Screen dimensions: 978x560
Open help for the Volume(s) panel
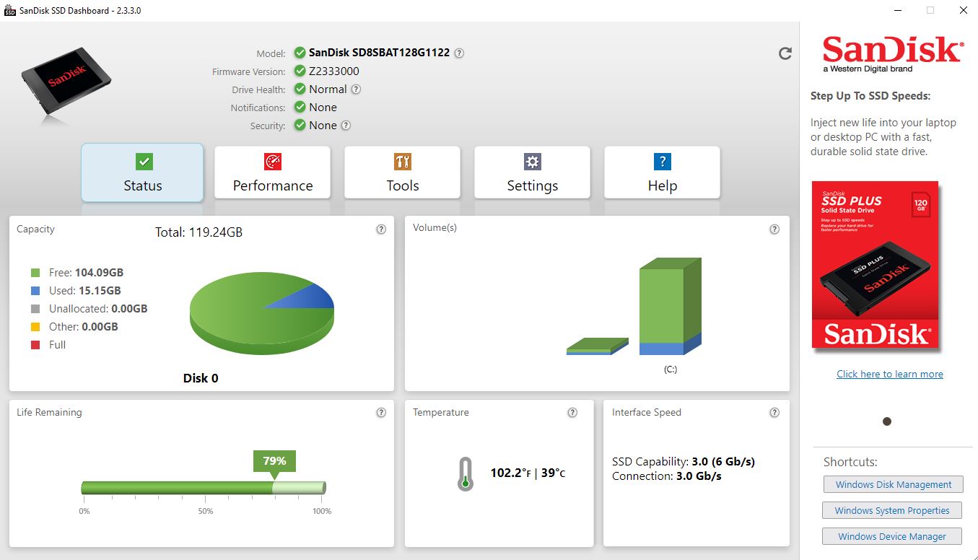point(774,229)
